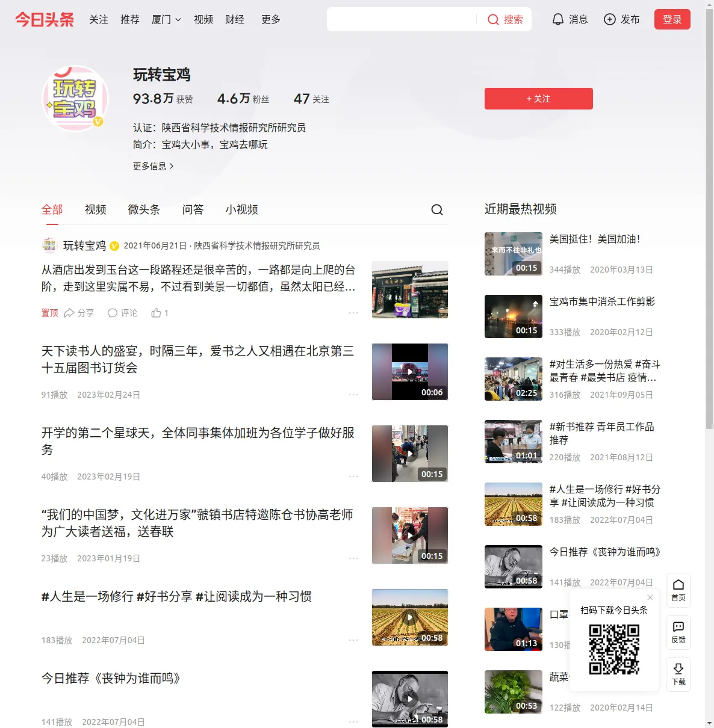
Task: Open the 今日推荐《丧钟为谁而鸣》 feed title
Action: point(111,678)
